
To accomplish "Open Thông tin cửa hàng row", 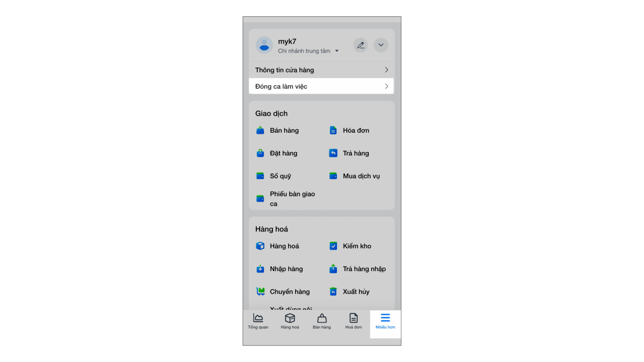I will (321, 70).
